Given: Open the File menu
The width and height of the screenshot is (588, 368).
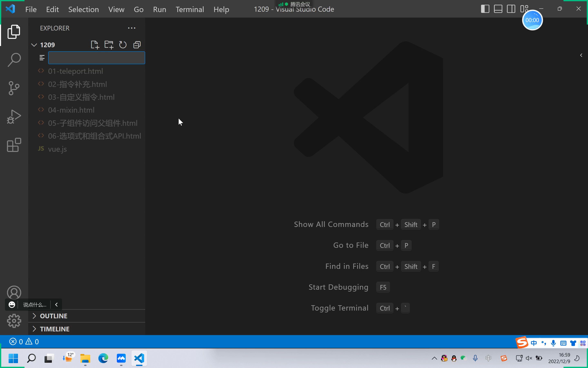Looking at the screenshot, I should coord(31,9).
